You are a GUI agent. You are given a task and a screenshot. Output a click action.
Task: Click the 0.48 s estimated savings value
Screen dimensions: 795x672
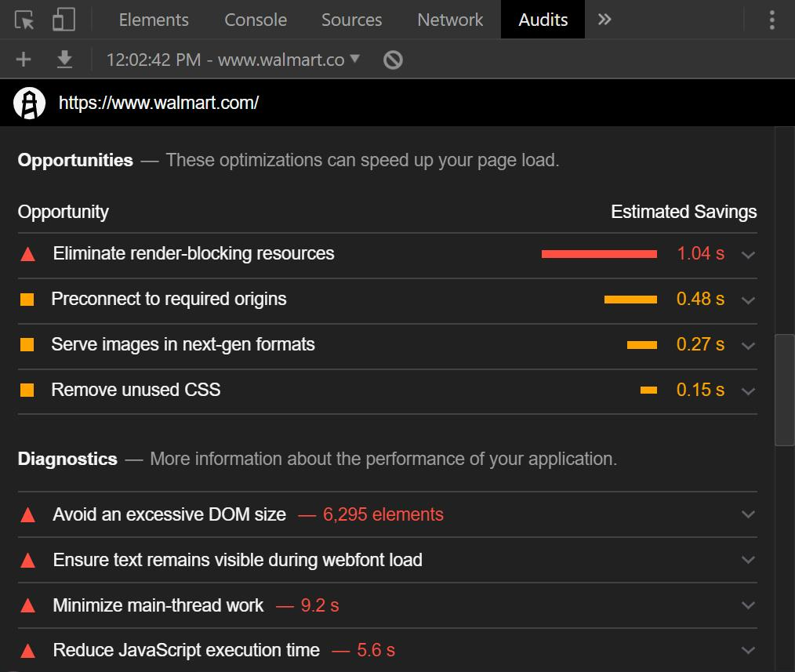coord(700,300)
